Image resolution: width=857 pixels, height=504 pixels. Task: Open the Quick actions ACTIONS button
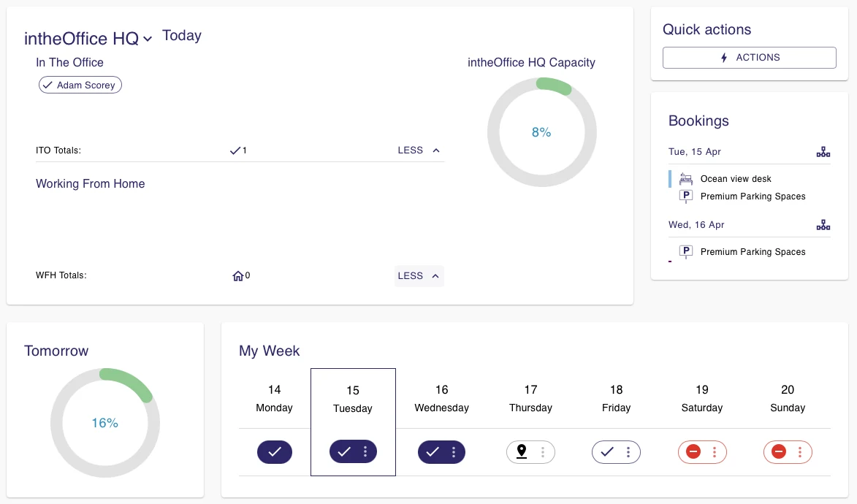pos(750,58)
